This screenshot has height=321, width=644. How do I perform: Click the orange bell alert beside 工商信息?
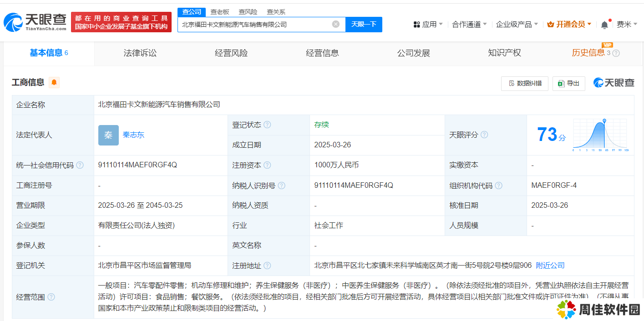tap(54, 82)
